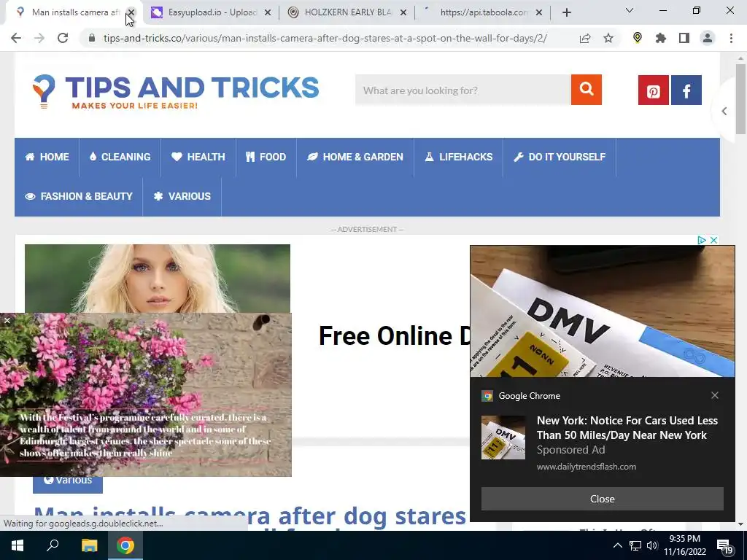Viewport: 747px width, 560px height.
Task: Click the padlock site info icon
Action: [92, 38]
